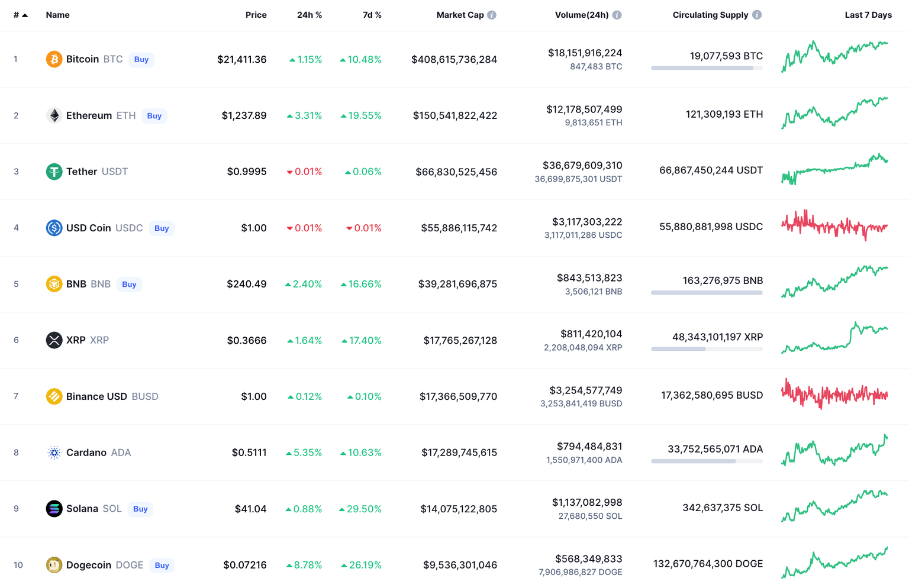Click the Buy button next to Bitcoin
Image resolution: width=909 pixels, height=588 pixels.
tap(141, 59)
